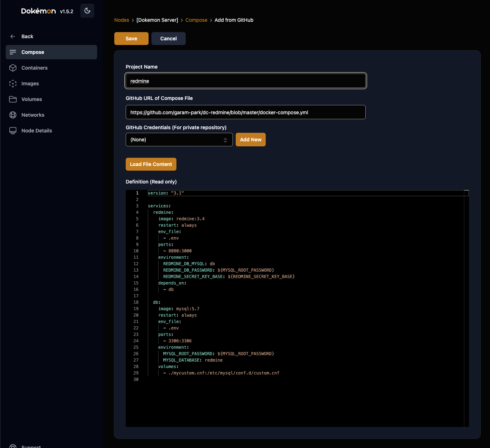Click REDMINE_DB_MYSQL line in editor
490x448 pixels.
189,264
